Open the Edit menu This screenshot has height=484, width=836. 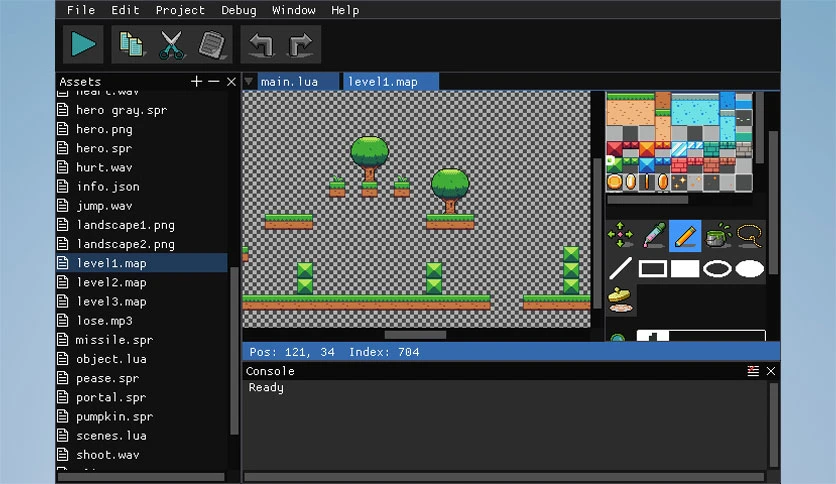[125, 10]
